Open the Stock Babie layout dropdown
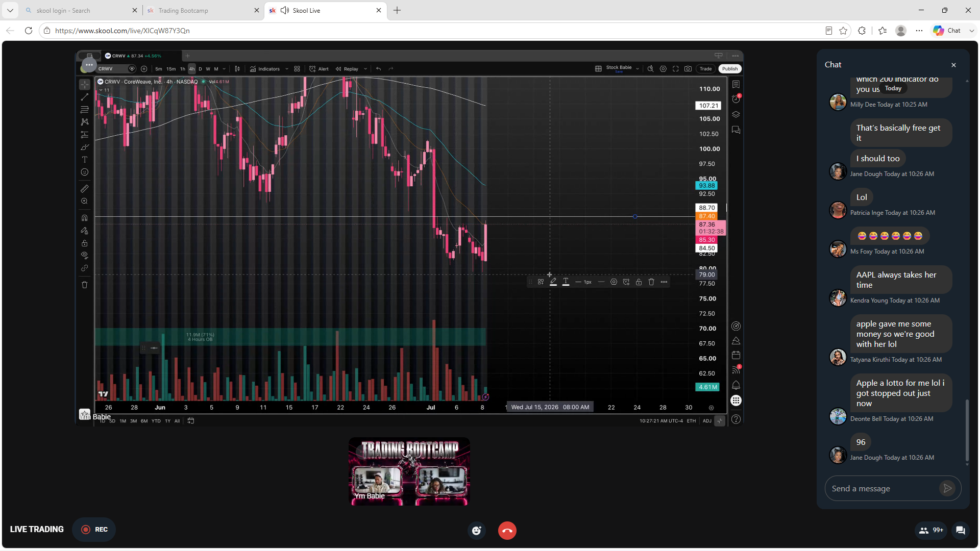The image size is (980, 551). coord(638,69)
